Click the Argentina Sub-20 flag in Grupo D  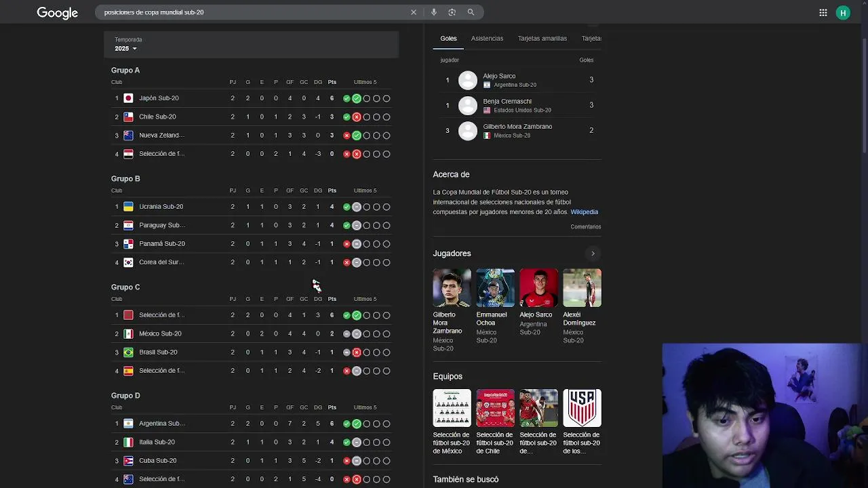[x=128, y=424]
